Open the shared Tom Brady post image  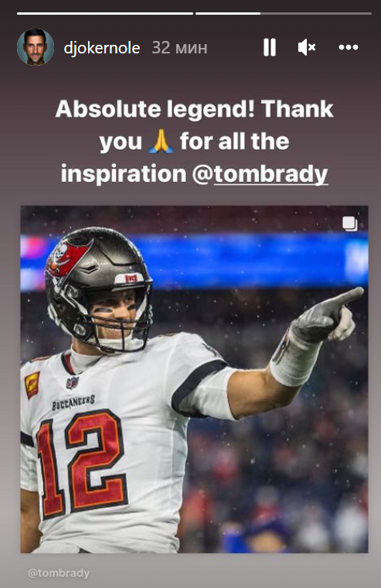coord(194,379)
